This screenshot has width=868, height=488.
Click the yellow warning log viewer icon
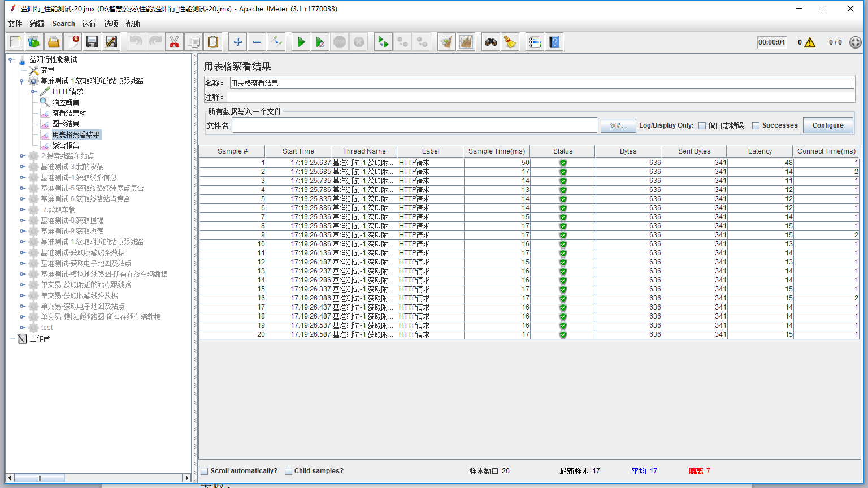click(x=810, y=42)
